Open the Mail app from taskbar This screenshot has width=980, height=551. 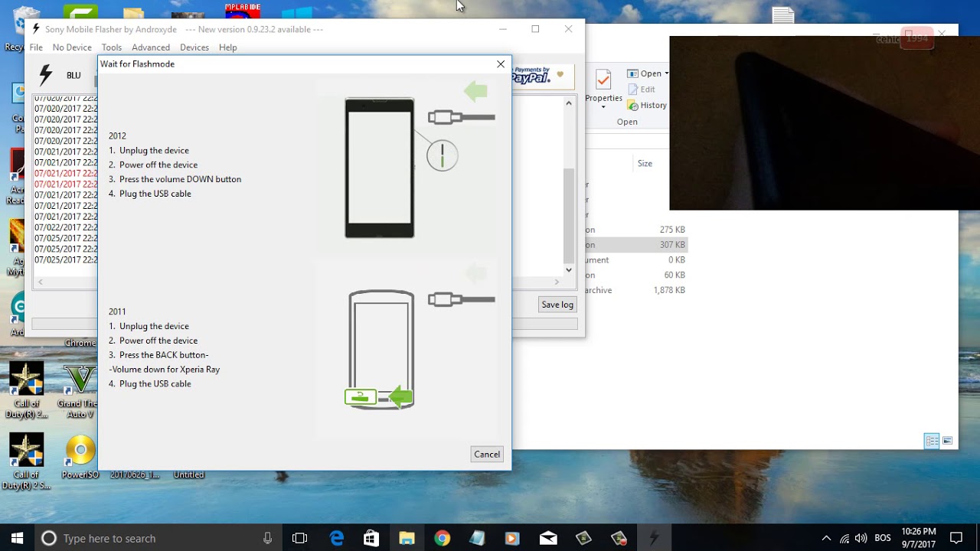click(x=548, y=538)
